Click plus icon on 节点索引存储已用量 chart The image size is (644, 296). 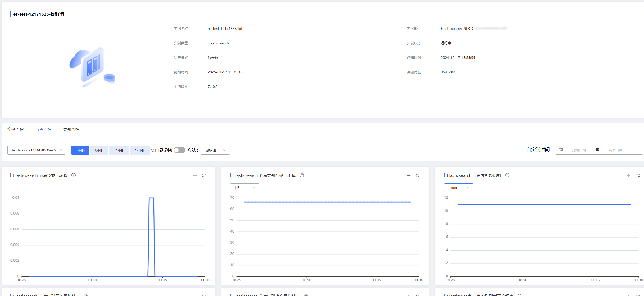409,175
